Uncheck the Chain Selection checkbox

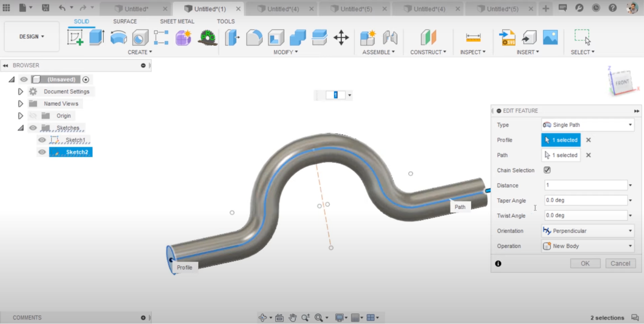click(547, 170)
